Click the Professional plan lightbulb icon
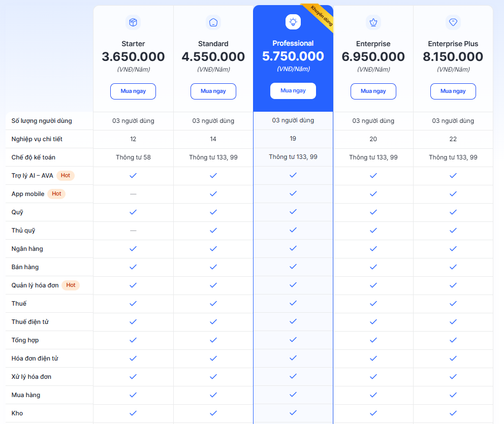Screen dimensions: 504x424 pos(293,22)
